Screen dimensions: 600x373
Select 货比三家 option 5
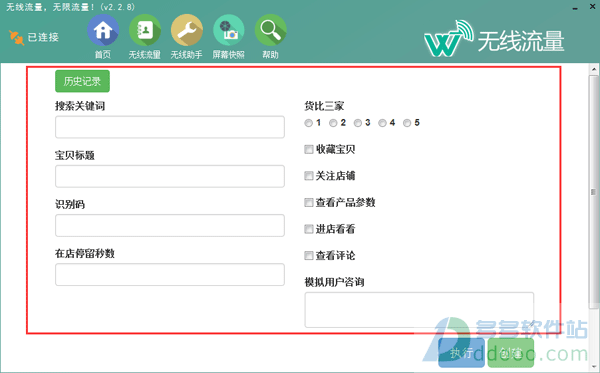(407, 123)
